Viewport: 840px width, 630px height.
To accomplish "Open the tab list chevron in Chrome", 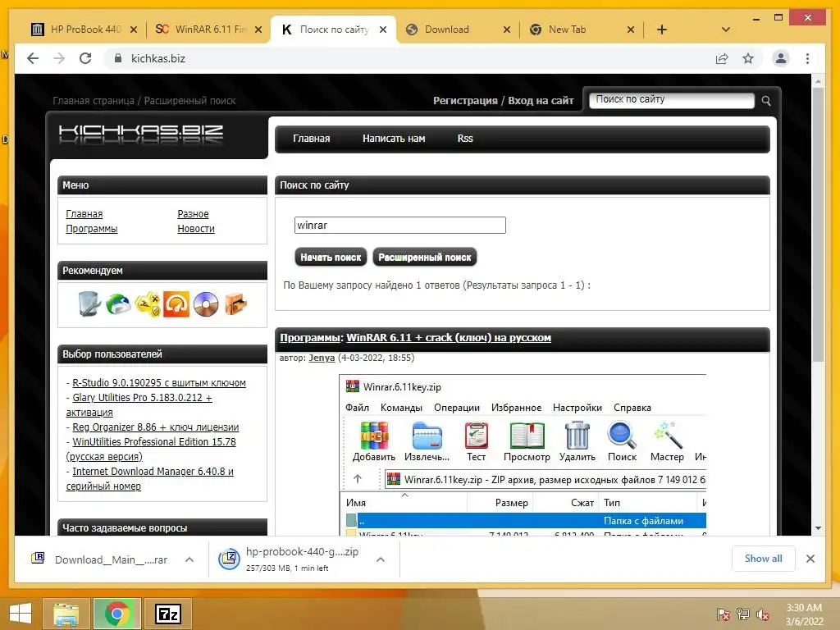I will pyautogui.click(x=725, y=30).
